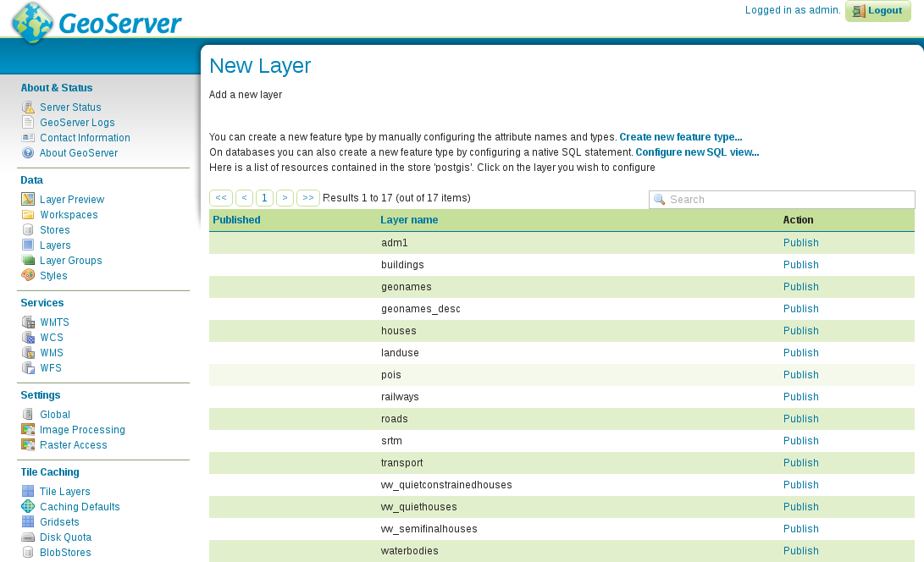This screenshot has width=924, height=562.
Task: Publish the adm1 layer
Action: pyautogui.click(x=801, y=243)
